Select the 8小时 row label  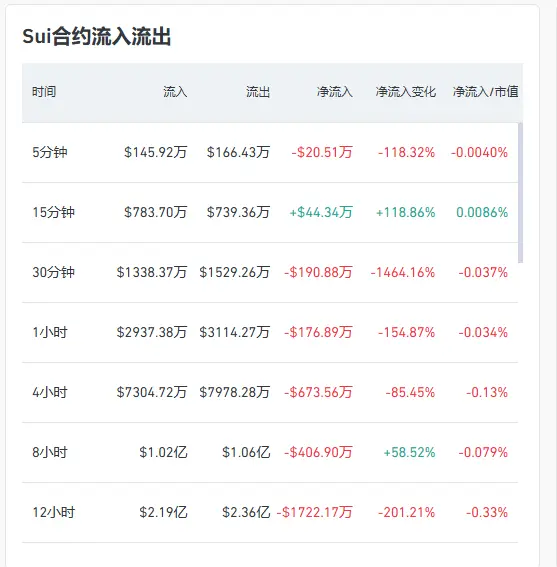tap(50, 452)
